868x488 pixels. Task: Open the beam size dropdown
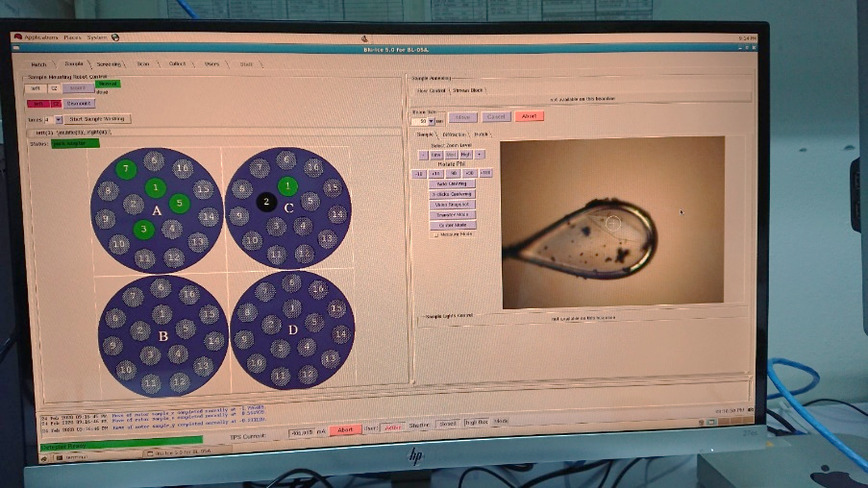coord(430,121)
